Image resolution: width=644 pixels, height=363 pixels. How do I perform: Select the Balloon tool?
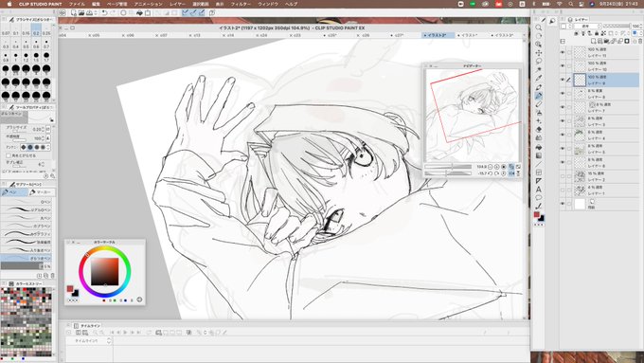click(539, 198)
